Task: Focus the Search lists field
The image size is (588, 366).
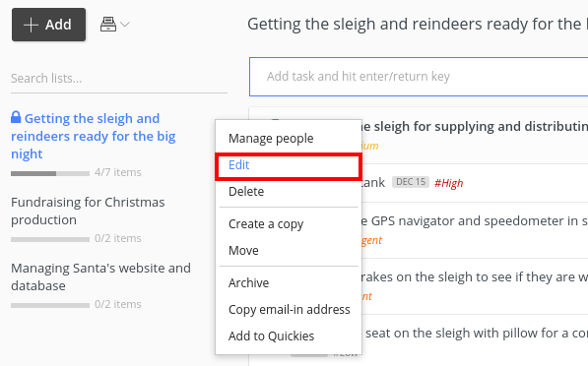Action: [119, 79]
